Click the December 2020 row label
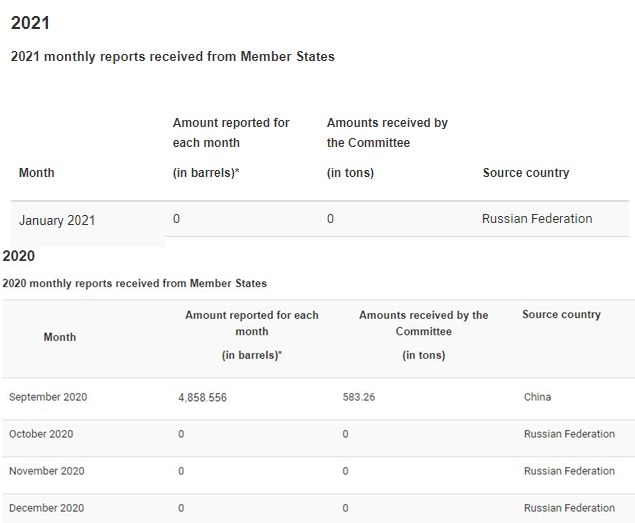Viewport: 635px width, 523px height. click(47, 508)
